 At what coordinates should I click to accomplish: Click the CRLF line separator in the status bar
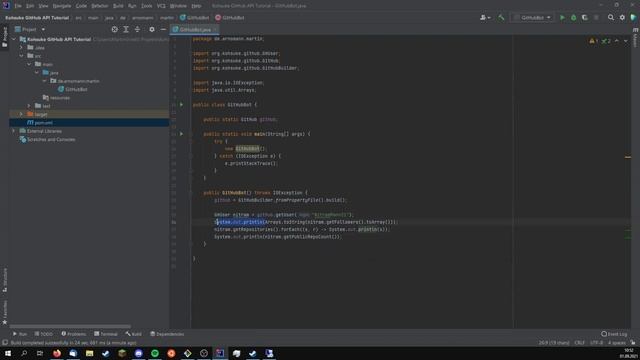(580, 343)
